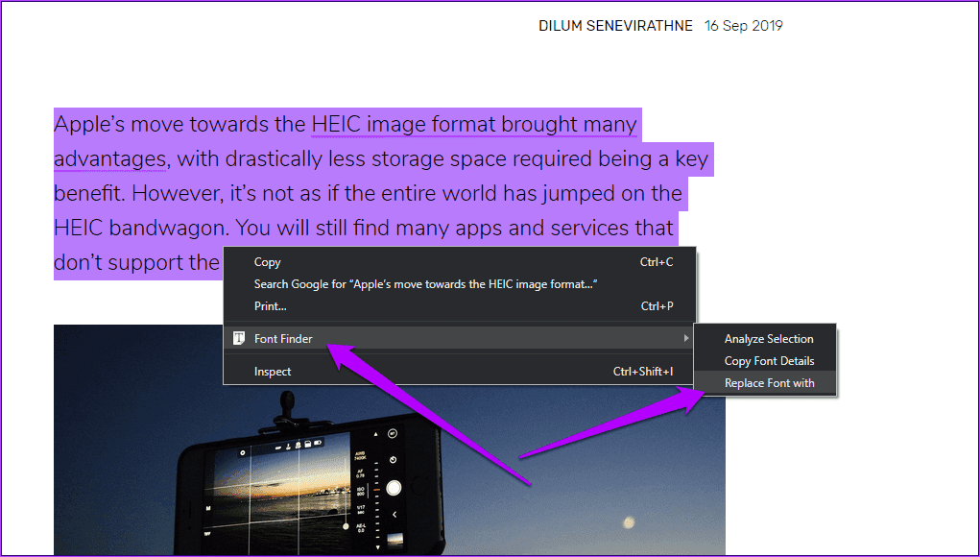Open the self-timer icon above the shutter

tap(392, 461)
